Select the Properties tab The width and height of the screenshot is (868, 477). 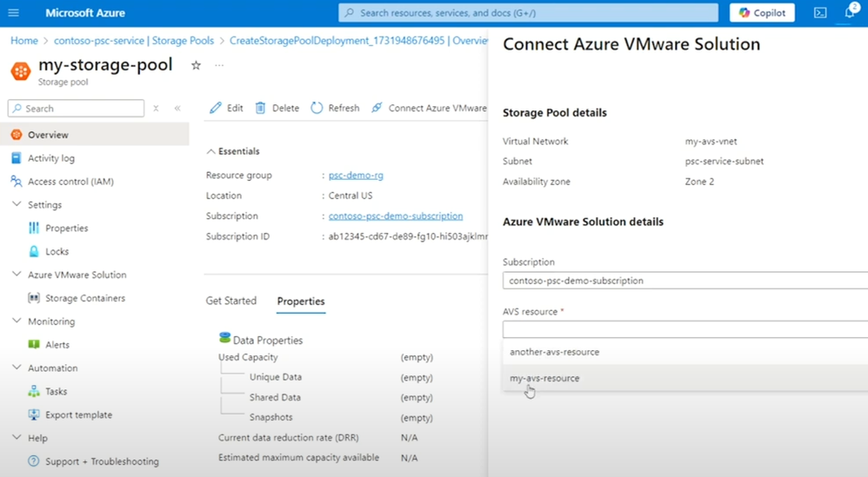(x=301, y=301)
